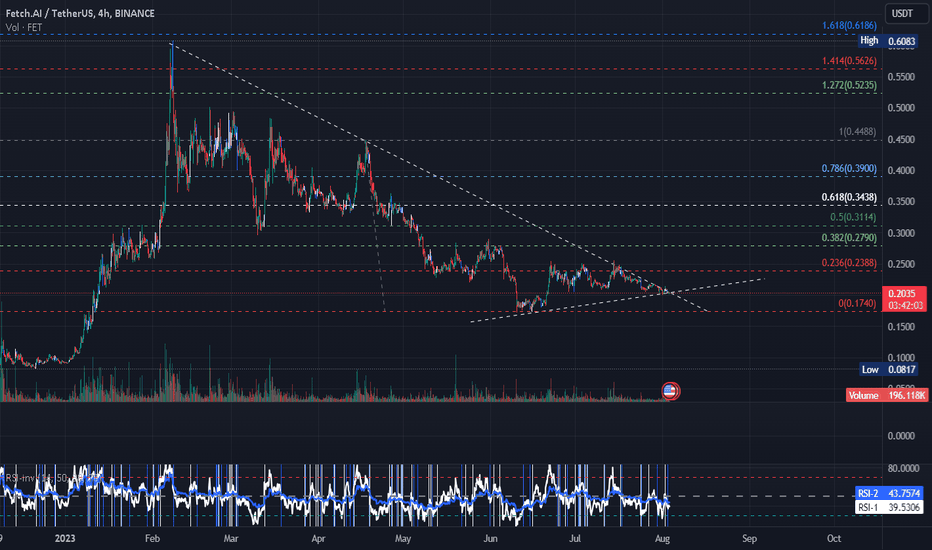
Task: Click the Low 0.0817 price label
Action: click(x=889, y=369)
